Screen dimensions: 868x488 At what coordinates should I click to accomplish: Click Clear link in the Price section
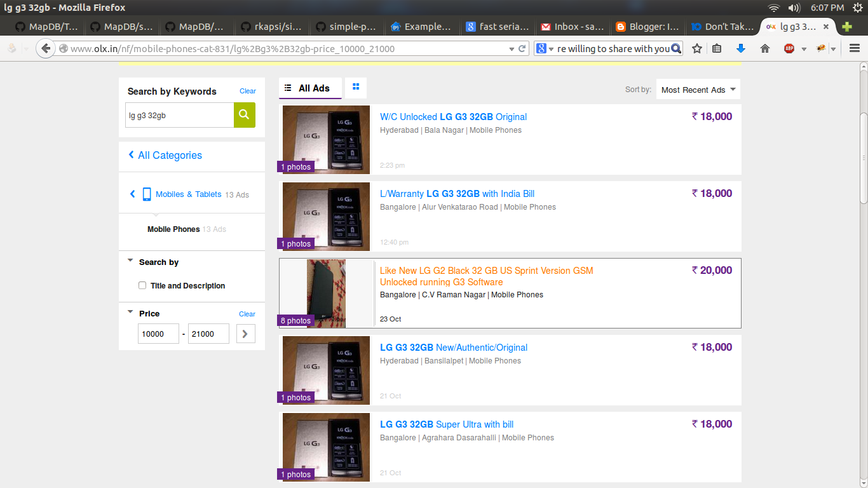[247, 314]
